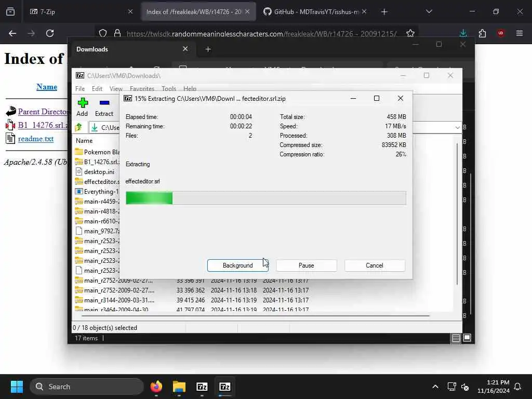Open a new browser tab
This screenshot has width=532, height=399.
[384, 12]
